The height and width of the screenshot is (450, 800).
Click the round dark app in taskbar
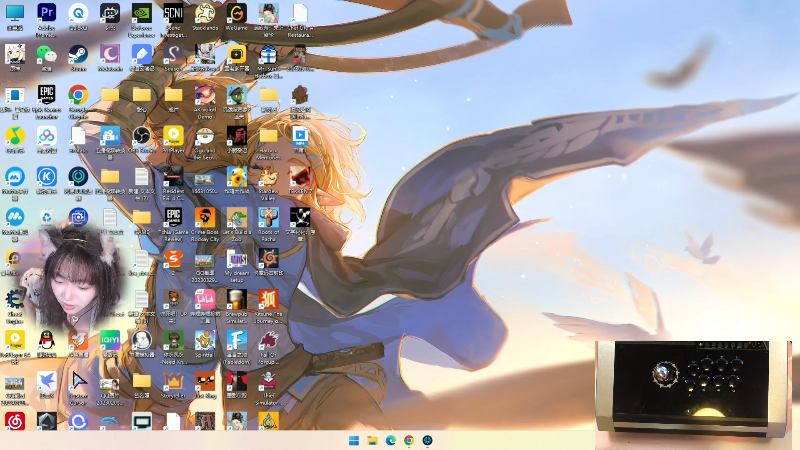[428, 440]
